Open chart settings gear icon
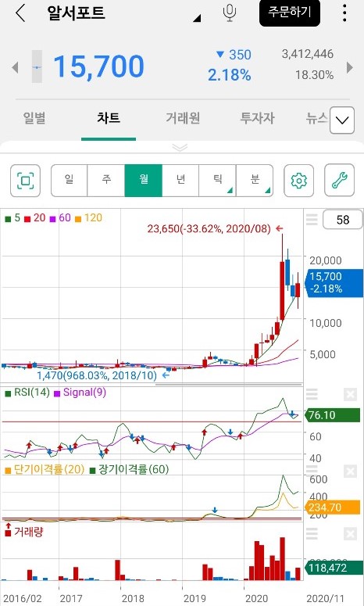Image resolution: width=364 pixels, height=606 pixels. point(298,181)
